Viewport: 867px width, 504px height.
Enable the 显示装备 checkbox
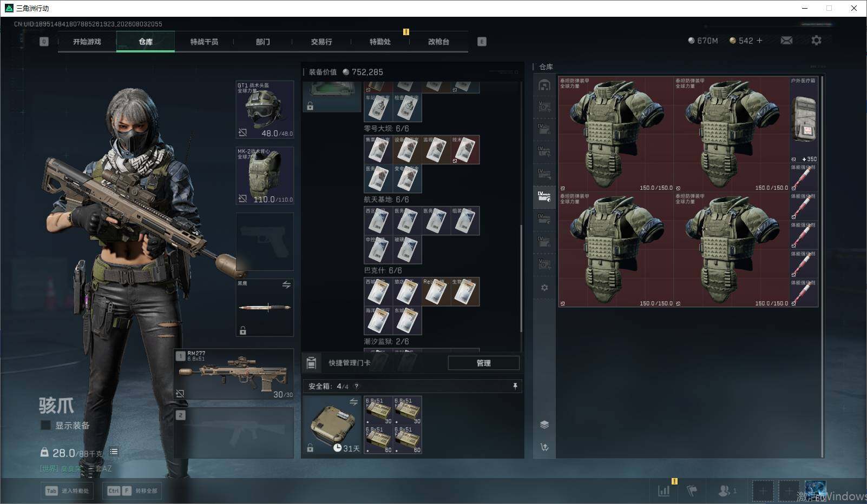tap(46, 426)
